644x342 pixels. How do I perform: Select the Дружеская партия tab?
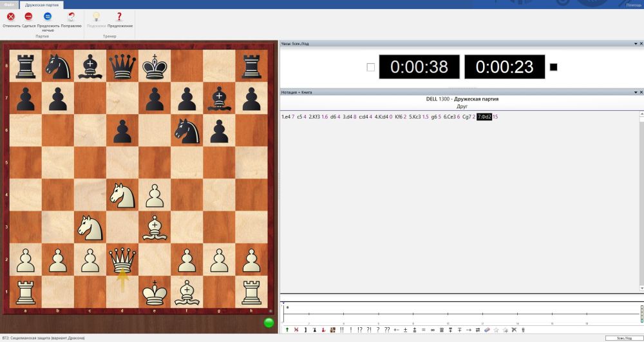tap(41, 5)
